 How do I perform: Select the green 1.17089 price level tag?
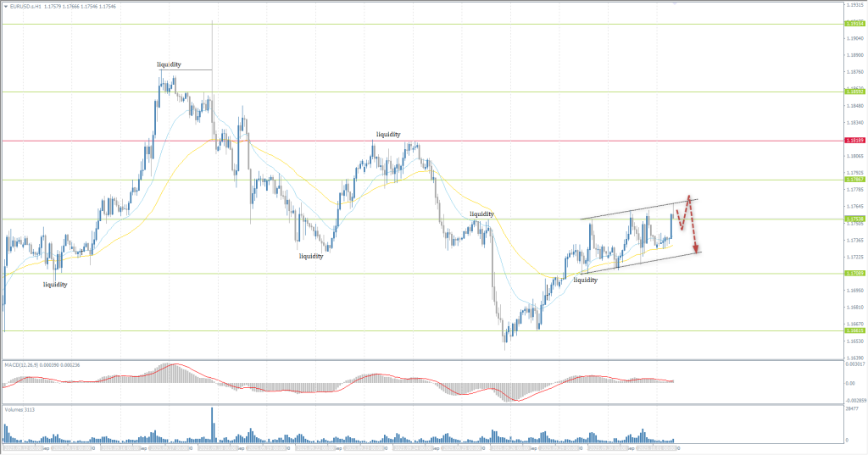coord(854,273)
